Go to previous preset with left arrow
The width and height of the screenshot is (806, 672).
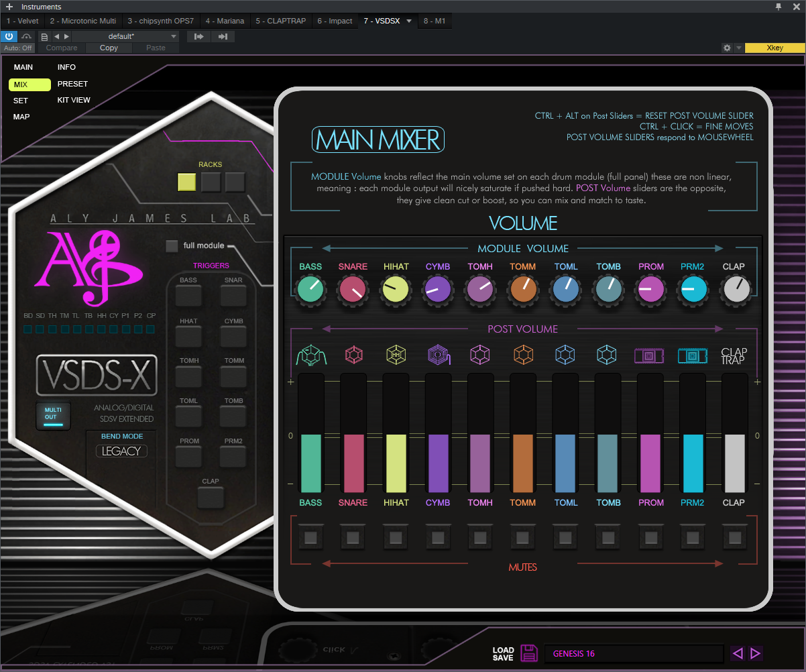pyautogui.click(x=738, y=653)
